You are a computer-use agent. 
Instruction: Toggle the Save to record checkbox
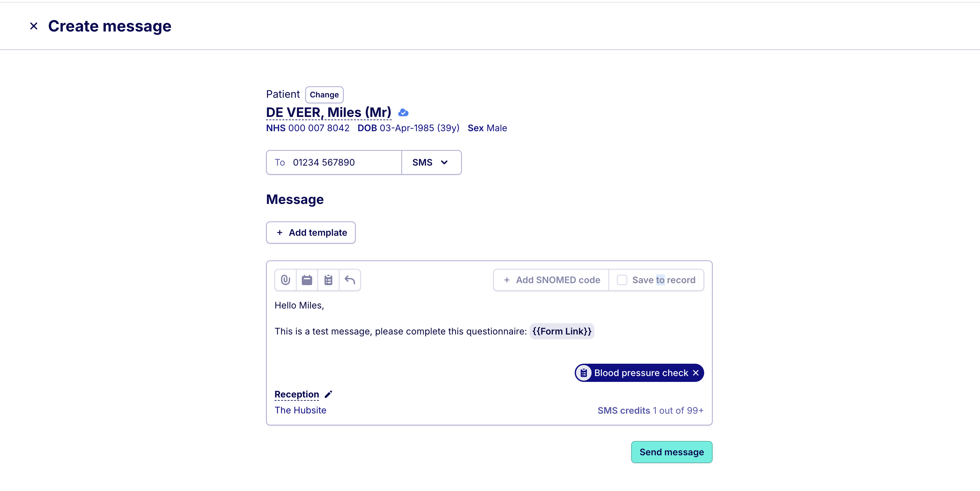(x=622, y=280)
